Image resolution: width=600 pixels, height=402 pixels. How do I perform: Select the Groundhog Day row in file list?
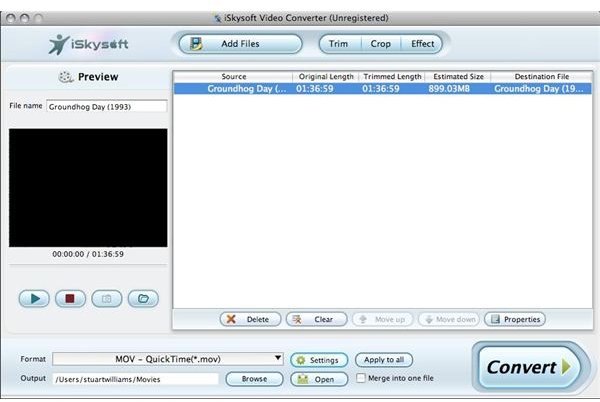click(382, 89)
